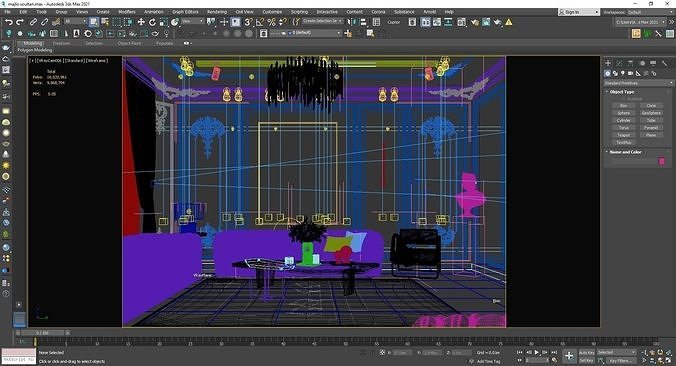Screen dimensions: 676x366
Task: Click the time slider handle
Action: [43, 333]
